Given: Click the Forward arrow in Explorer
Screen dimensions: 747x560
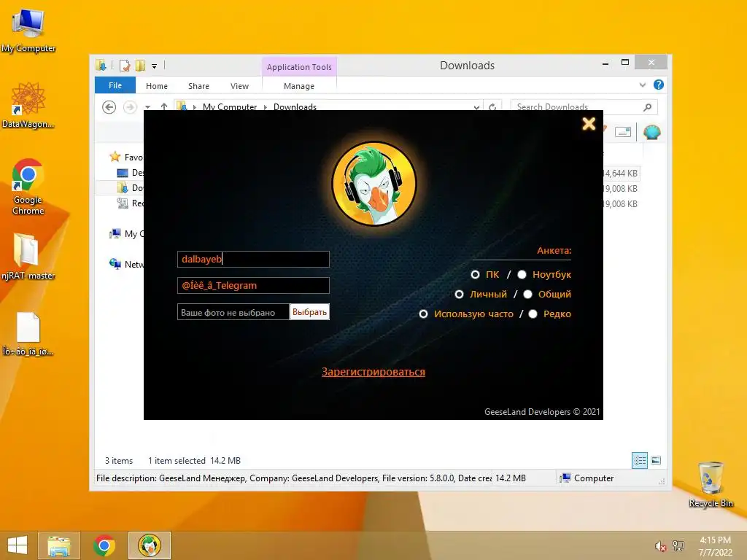Looking at the screenshot, I should [130, 107].
